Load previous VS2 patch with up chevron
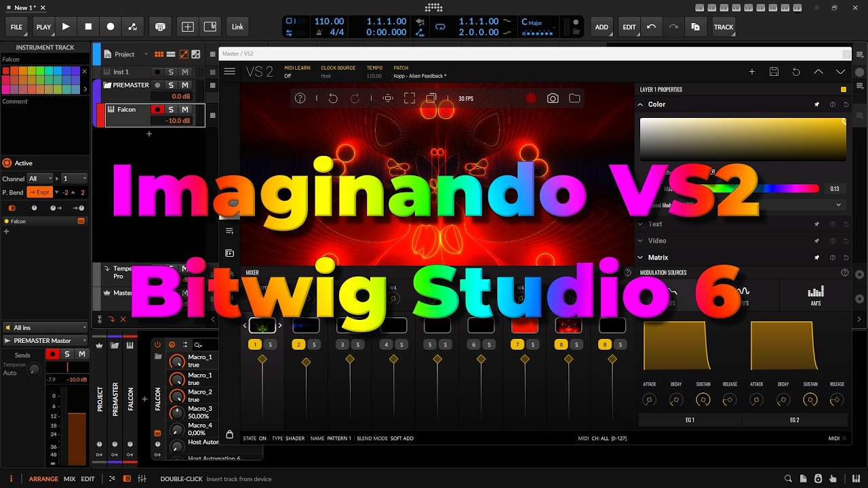The width and height of the screenshot is (868, 488). (818, 71)
